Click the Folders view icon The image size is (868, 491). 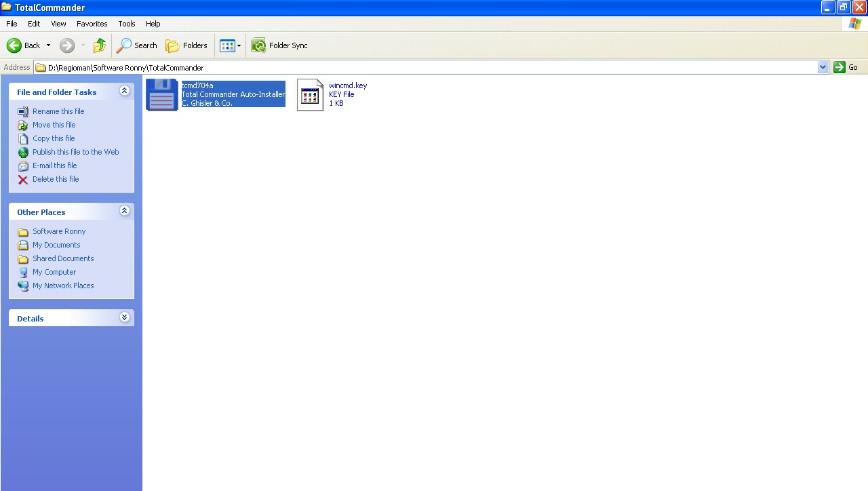pyautogui.click(x=174, y=45)
